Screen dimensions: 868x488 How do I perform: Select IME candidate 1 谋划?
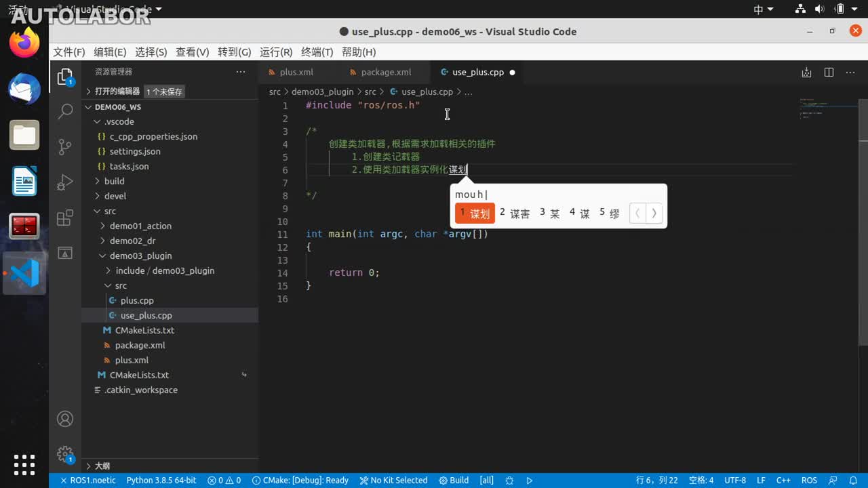(x=475, y=213)
